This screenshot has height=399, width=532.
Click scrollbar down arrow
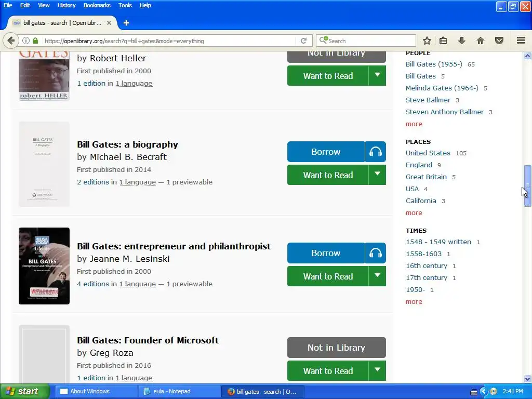click(527, 379)
